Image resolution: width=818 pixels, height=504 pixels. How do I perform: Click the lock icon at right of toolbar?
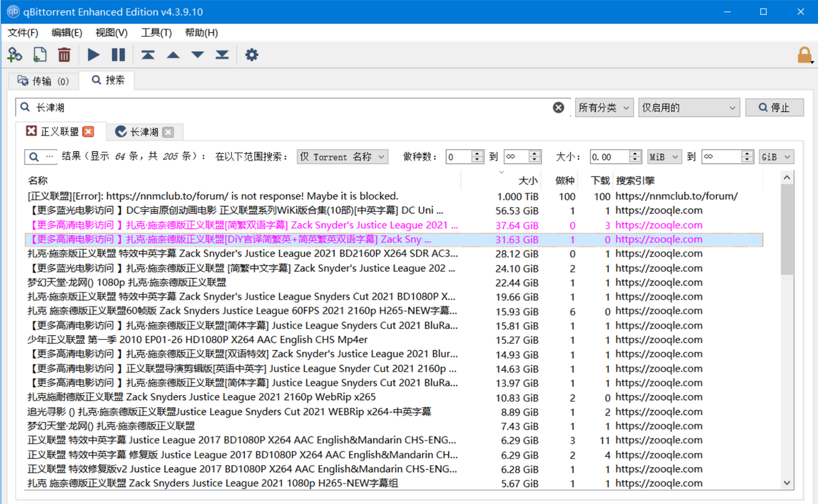click(804, 55)
